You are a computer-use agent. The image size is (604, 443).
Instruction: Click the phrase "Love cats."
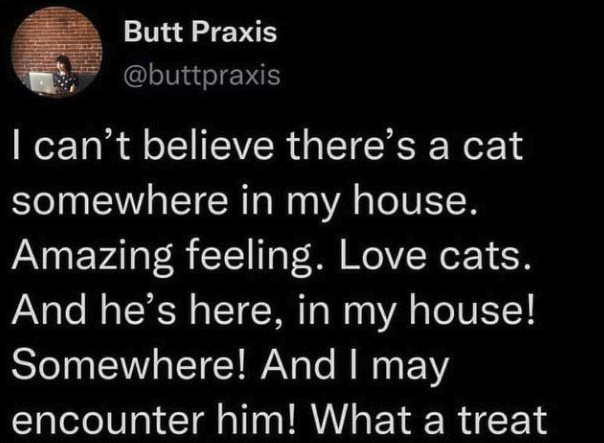(435, 256)
